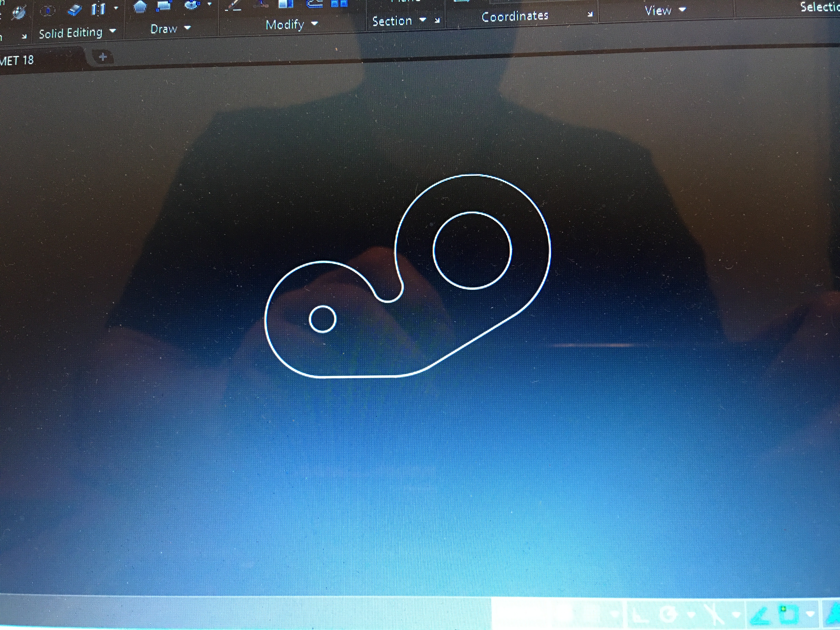Open the Ellipse tool dropdown arrow

(x=209, y=4)
